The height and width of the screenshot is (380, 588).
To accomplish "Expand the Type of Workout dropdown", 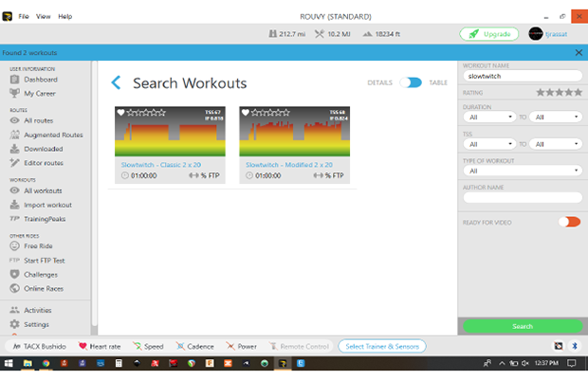I will coord(522,172).
